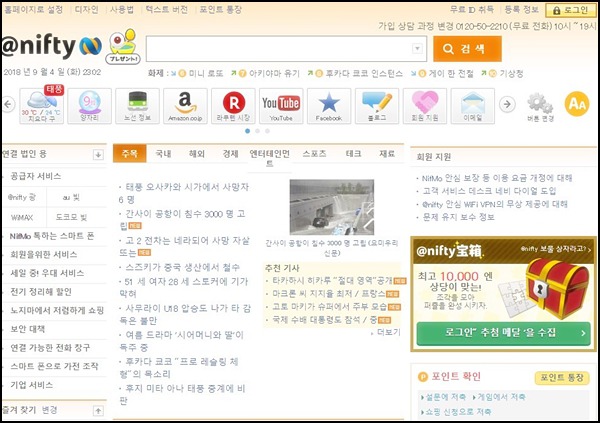The height and width of the screenshot is (423, 600).
Task: Select the second carousel page dot
Action: (x=258, y=131)
